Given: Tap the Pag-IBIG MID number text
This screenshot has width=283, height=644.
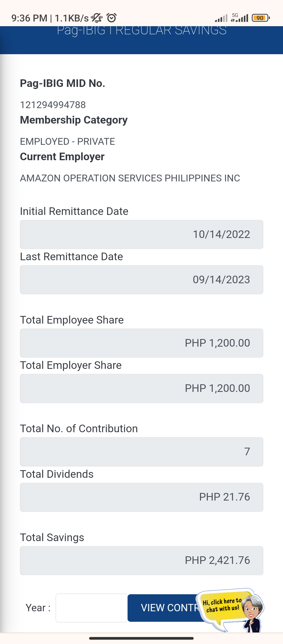Looking at the screenshot, I should click(53, 105).
